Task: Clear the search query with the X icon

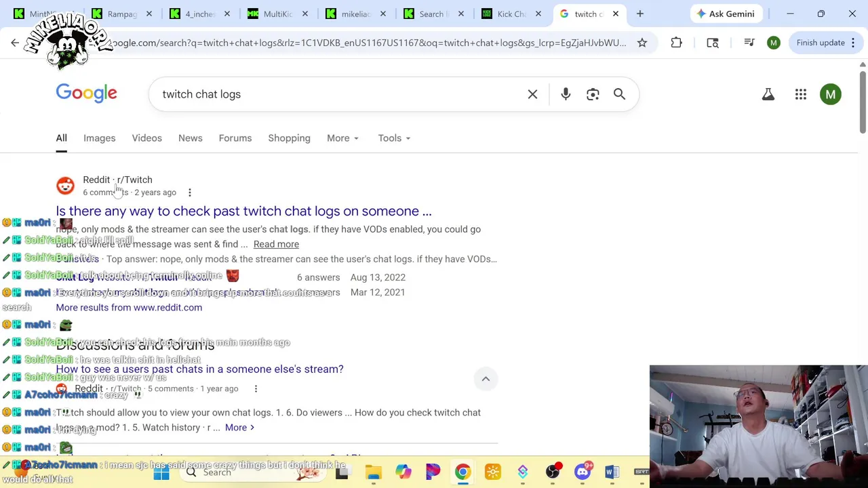Action: (532, 94)
